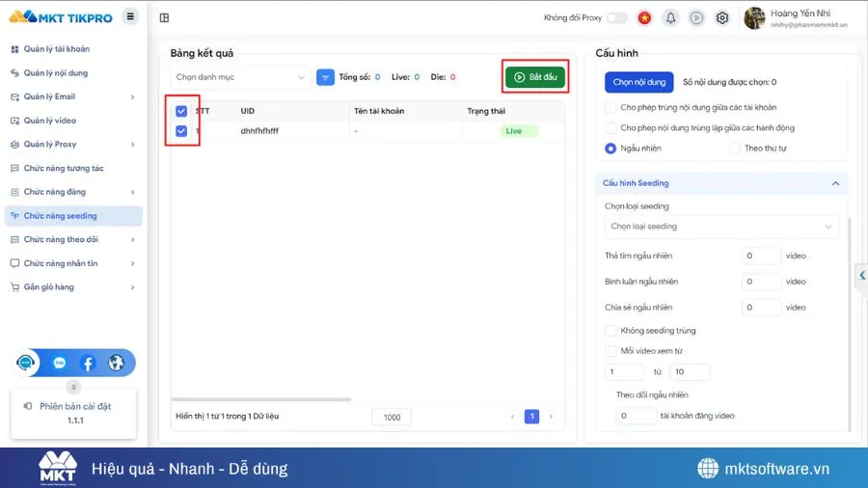
Task: Click the hamburger menu icon beside the logo
Action: [x=130, y=17]
